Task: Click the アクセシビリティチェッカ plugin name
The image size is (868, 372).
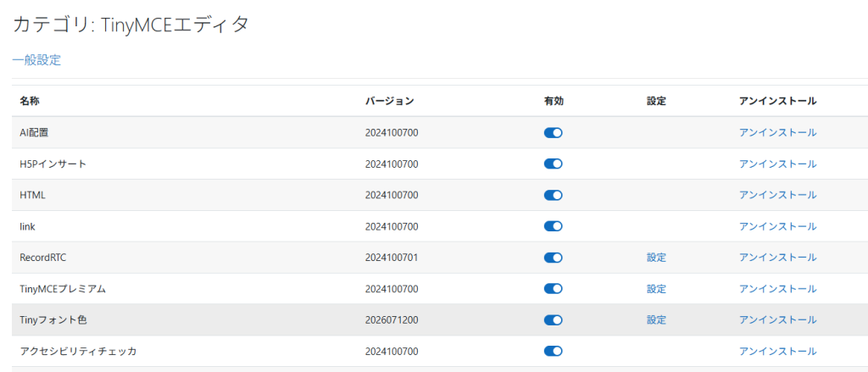Action: pyautogui.click(x=77, y=351)
